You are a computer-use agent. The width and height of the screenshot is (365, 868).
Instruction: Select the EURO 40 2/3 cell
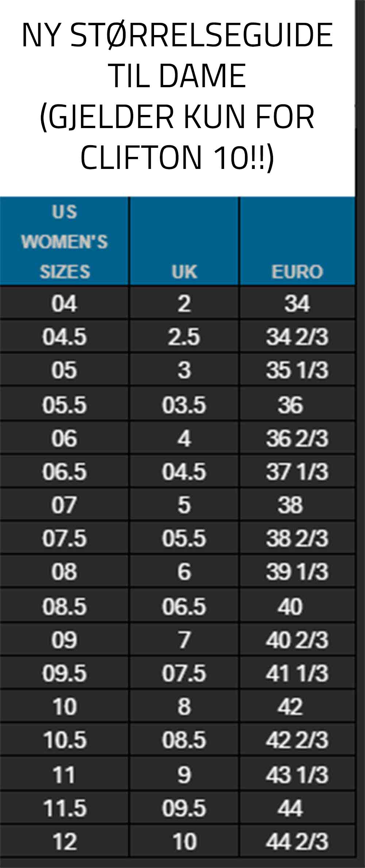pyautogui.click(x=297, y=640)
